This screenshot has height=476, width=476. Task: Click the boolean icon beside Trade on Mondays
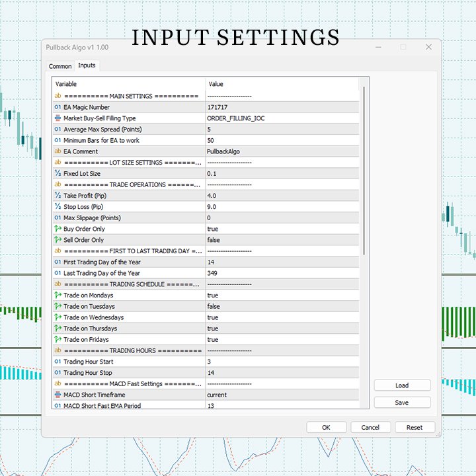pyautogui.click(x=58, y=295)
